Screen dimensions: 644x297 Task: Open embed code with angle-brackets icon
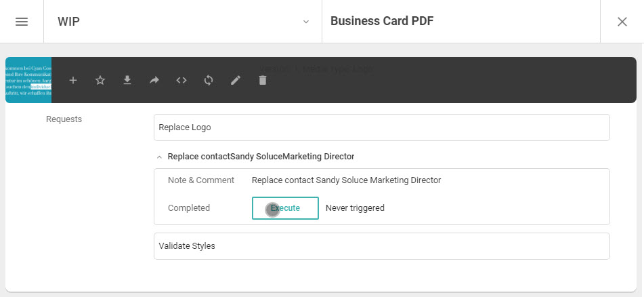(x=181, y=80)
